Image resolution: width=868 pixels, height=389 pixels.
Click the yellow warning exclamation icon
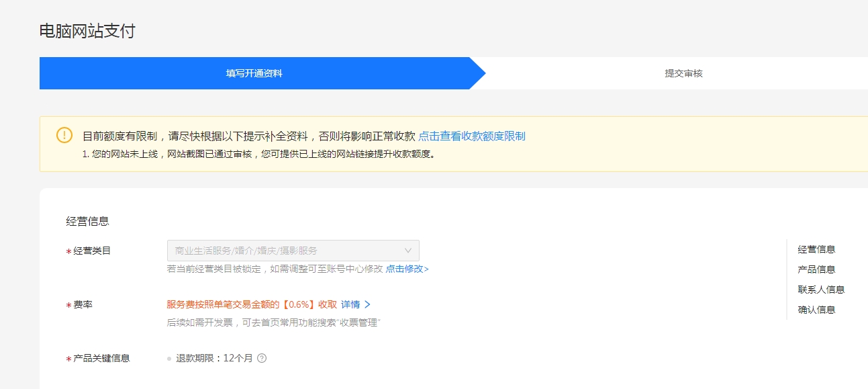click(x=64, y=135)
